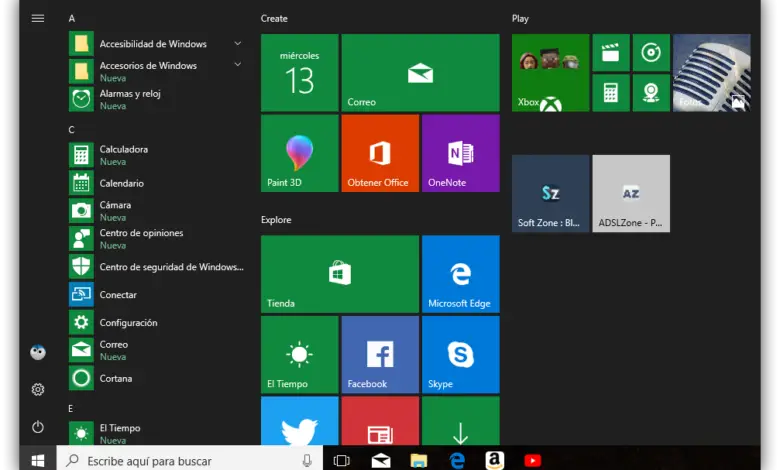Viewport: 780px width, 470px height.
Task: Click the green download arrow tile
Action: pyautogui.click(x=461, y=421)
